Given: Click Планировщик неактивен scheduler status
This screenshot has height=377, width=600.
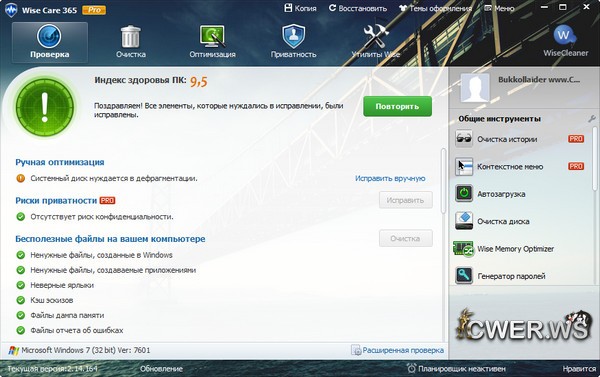Looking at the screenshot, I should [456, 369].
